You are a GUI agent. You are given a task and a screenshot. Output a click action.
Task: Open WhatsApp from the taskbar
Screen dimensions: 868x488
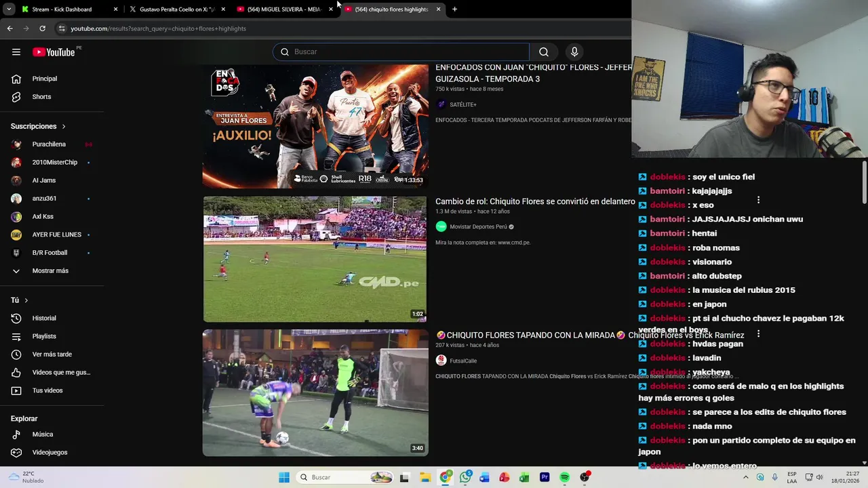(x=465, y=477)
